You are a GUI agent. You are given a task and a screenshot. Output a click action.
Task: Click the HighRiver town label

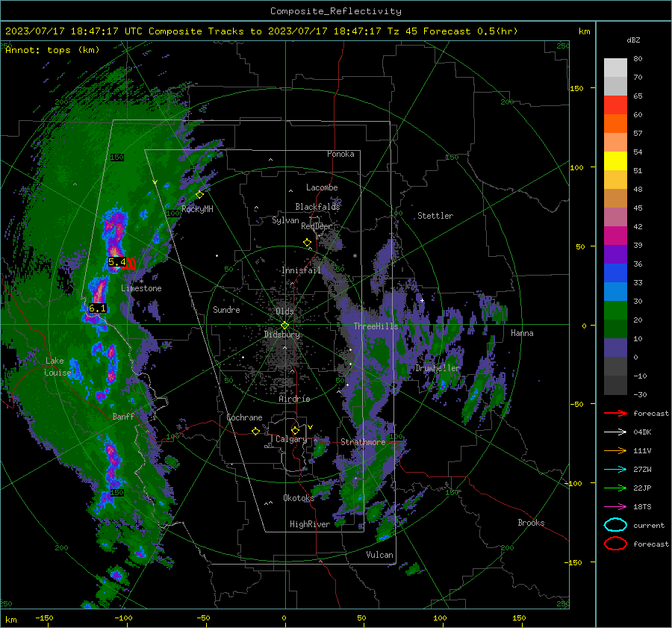tap(310, 524)
